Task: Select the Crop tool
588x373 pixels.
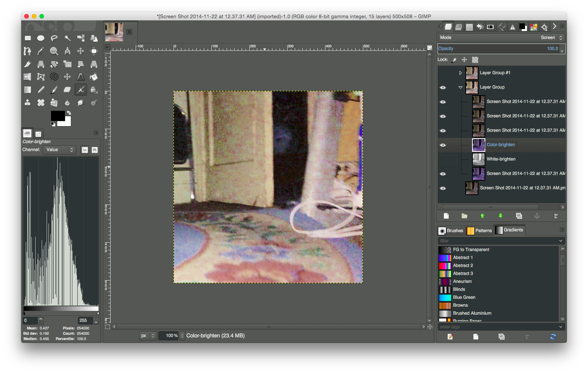Action: pos(28,64)
